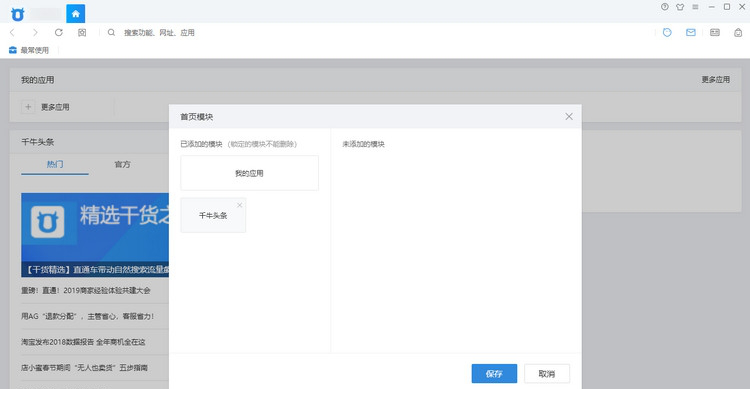Open 最常使用 bookmark folder
The image size is (750, 404).
coord(29,50)
